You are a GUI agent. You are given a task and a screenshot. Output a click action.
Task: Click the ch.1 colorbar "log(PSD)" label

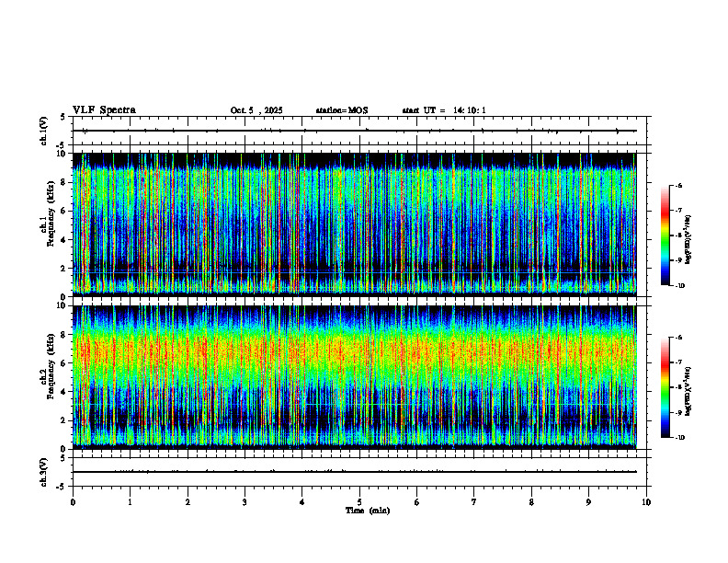coord(688,239)
